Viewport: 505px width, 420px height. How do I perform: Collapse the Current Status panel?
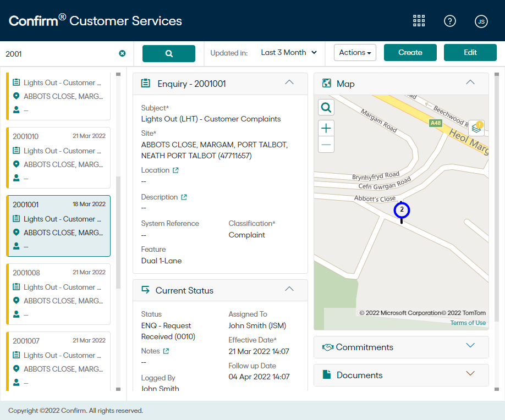click(289, 289)
